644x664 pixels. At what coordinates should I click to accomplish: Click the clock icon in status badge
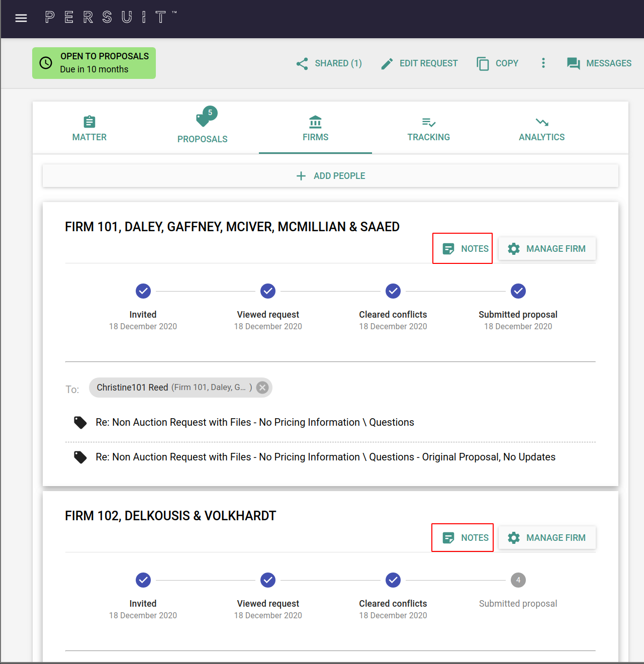point(46,63)
